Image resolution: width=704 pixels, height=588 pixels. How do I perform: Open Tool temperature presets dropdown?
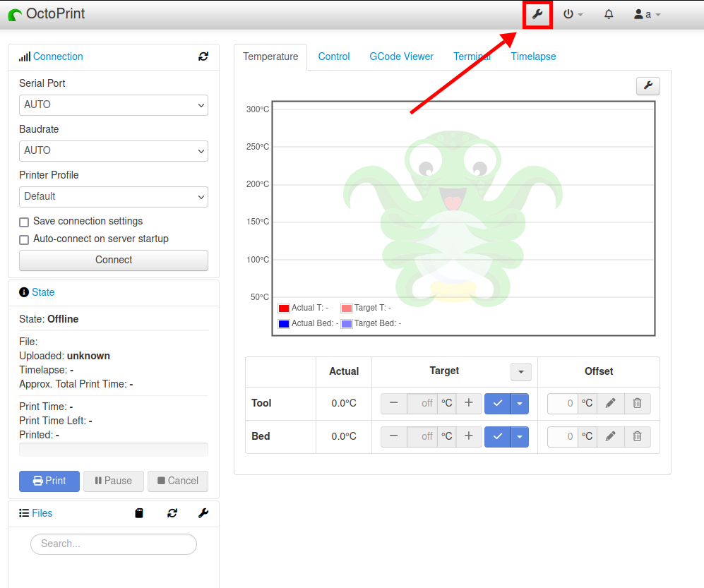(520, 404)
